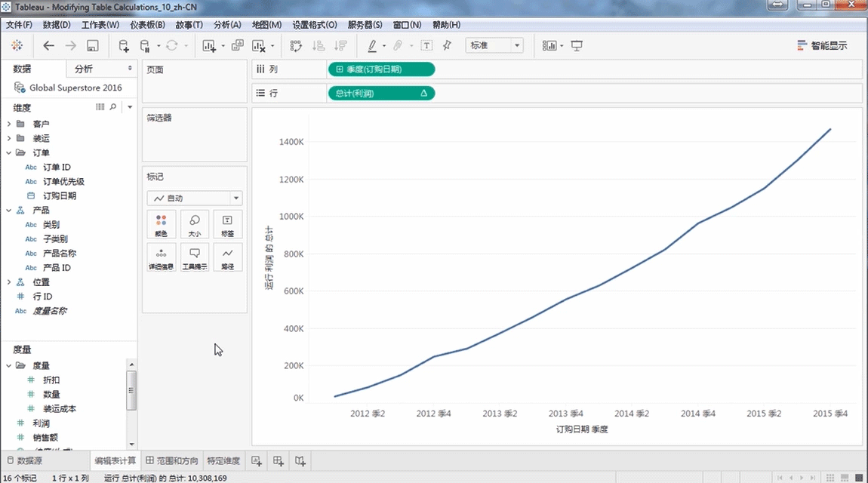Click the 季度(订购日期) pill on columns shelf
The image size is (868, 483).
click(x=380, y=69)
